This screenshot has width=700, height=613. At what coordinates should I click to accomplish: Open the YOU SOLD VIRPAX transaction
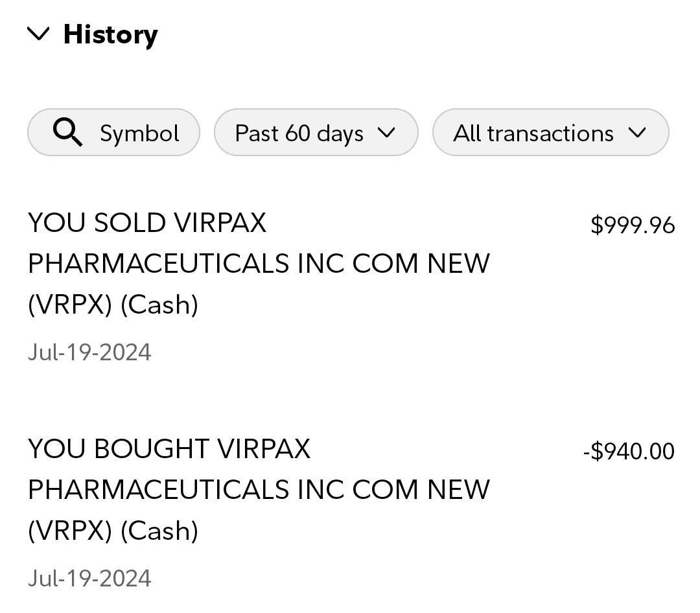147,224
